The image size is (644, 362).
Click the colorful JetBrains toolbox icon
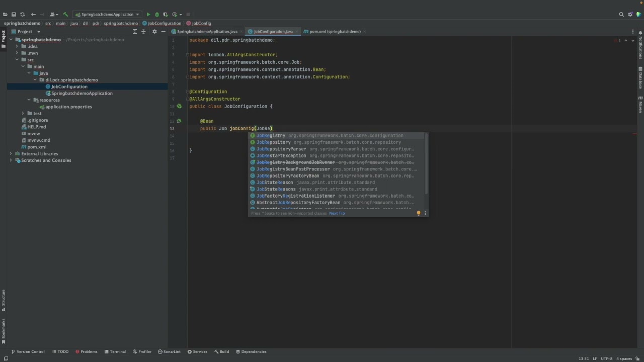[x=638, y=14]
